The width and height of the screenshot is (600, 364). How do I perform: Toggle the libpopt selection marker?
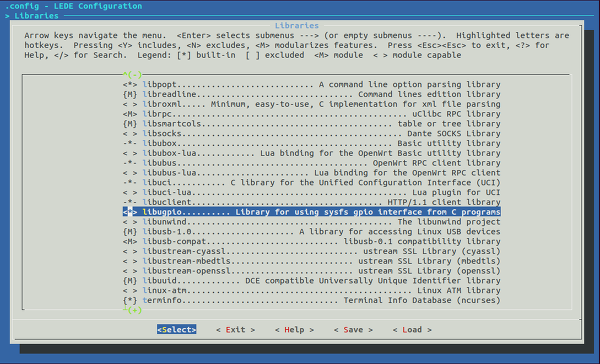(130, 85)
